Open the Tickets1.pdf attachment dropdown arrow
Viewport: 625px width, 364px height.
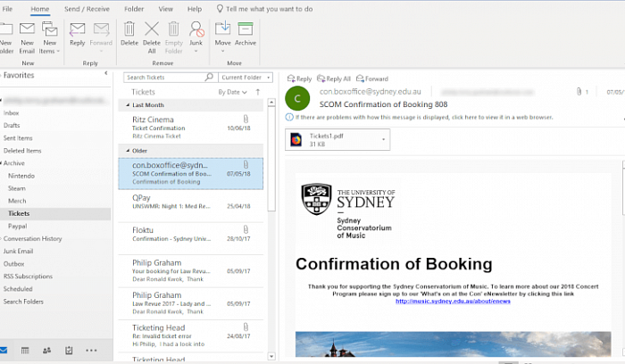[x=383, y=139]
